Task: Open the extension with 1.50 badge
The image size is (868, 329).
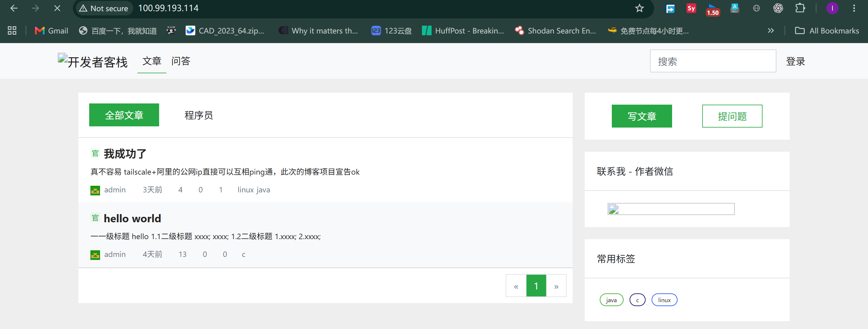Action: [x=713, y=9]
